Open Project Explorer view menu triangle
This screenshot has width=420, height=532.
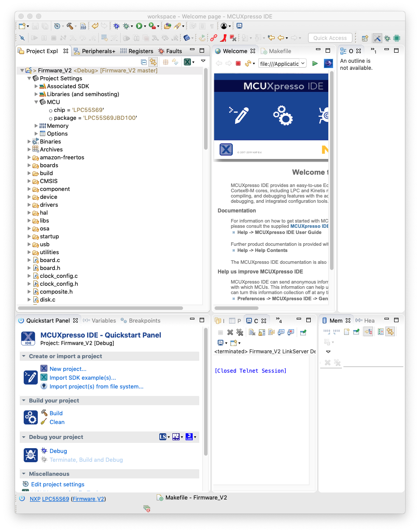[203, 61]
